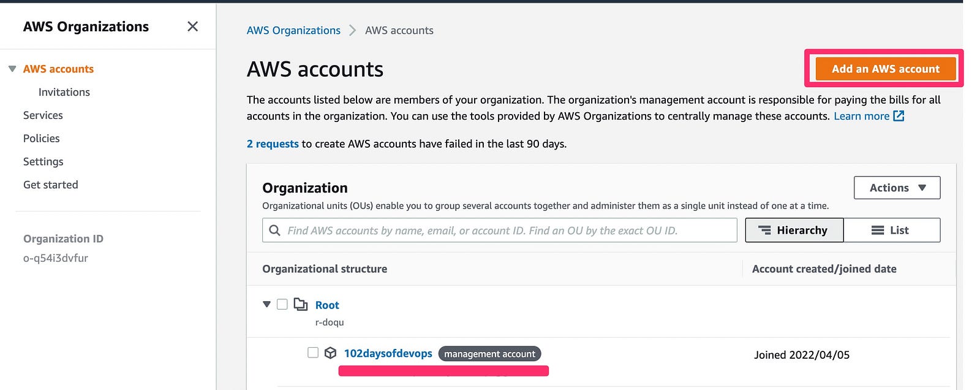The width and height of the screenshot is (980, 390).
Task: Click the search magnifier icon
Action: tap(275, 230)
